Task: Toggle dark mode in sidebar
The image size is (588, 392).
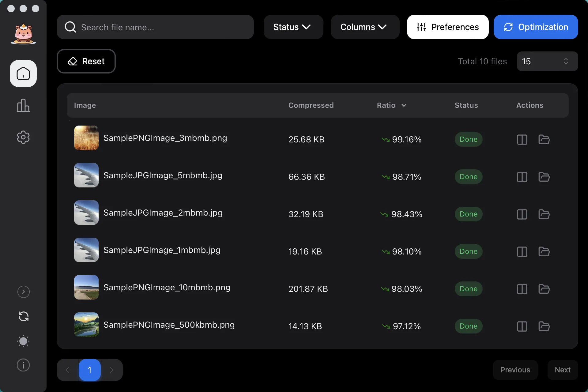Action: (23, 341)
